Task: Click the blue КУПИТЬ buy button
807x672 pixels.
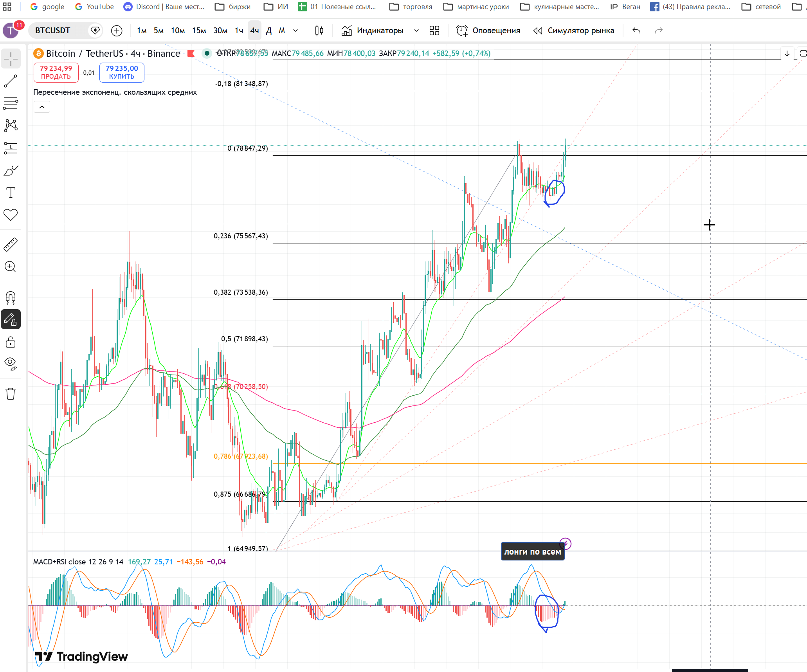Action: [122, 72]
